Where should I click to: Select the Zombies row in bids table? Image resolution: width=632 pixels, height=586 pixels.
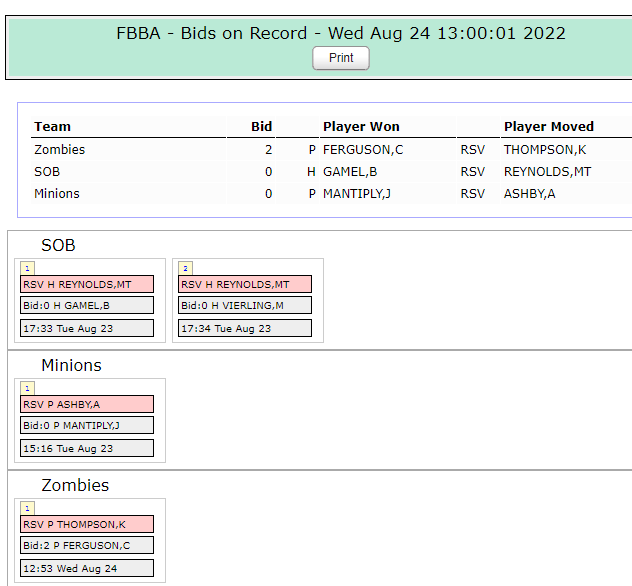[x=331, y=150]
